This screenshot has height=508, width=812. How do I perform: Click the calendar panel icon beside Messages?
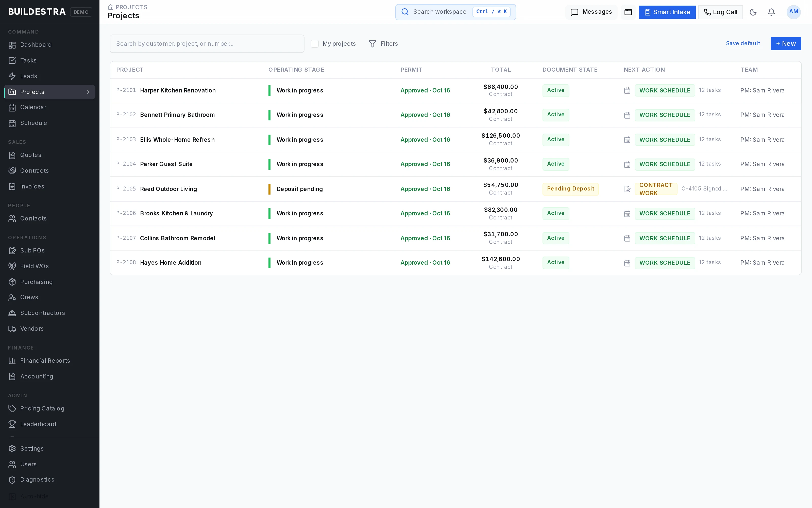coord(628,12)
